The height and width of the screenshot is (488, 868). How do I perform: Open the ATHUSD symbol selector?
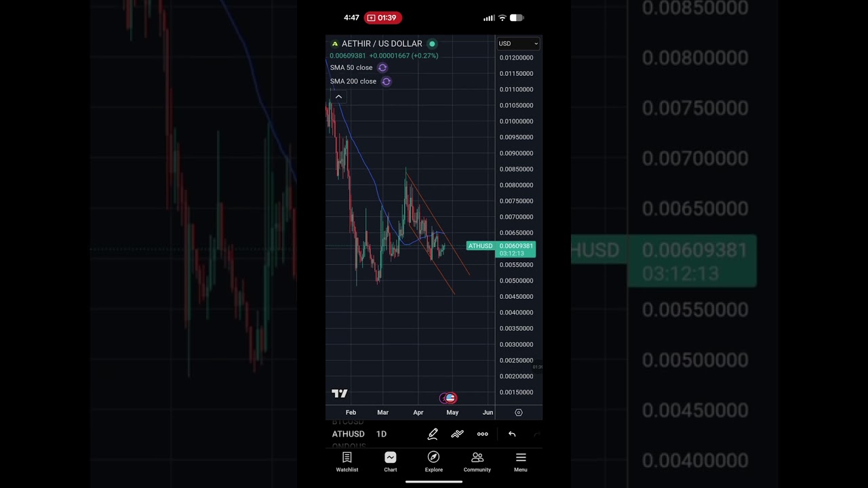(x=349, y=434)
